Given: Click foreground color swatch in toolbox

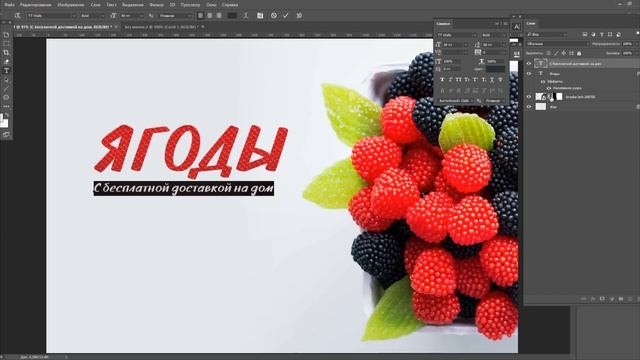Looking at the screenshot, I should coord(2,118).
